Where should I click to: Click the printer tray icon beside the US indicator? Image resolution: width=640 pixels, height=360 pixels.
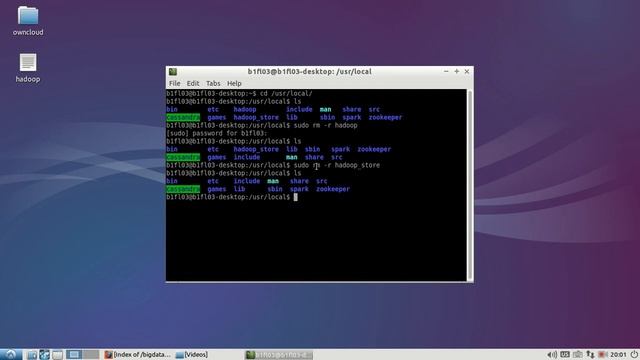(578, 355)
